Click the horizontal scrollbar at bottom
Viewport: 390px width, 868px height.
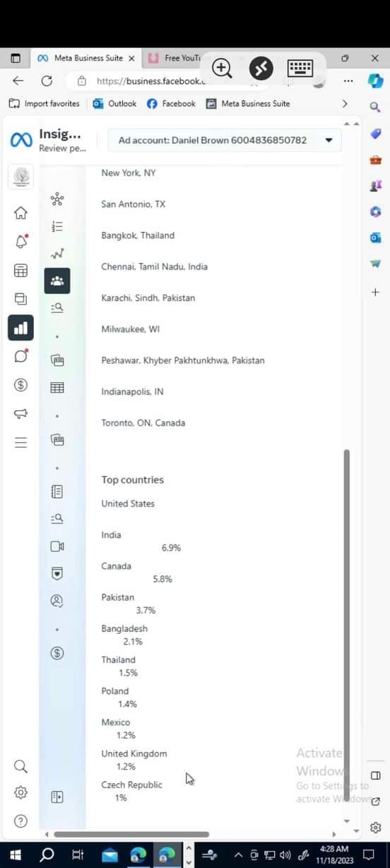click(131, 835)
